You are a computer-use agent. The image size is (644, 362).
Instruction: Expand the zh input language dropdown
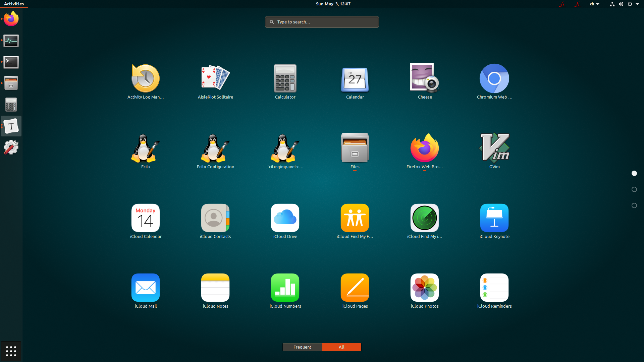(594, 4)
